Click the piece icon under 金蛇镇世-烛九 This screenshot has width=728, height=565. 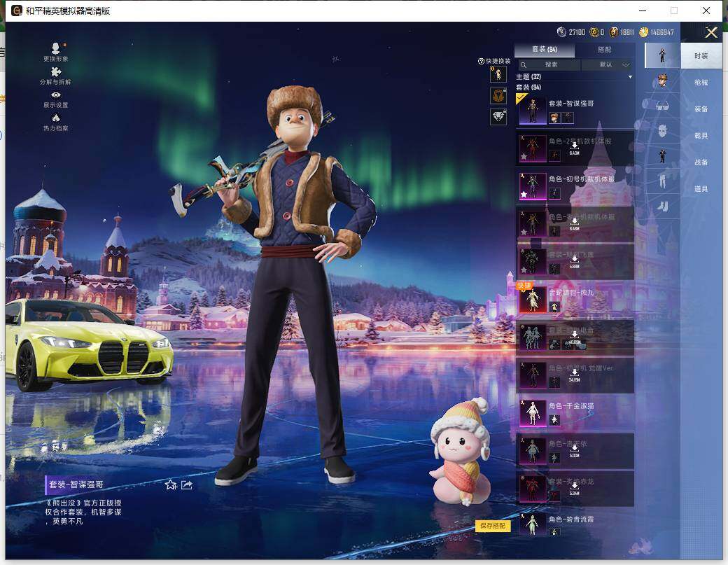[554, 307]
